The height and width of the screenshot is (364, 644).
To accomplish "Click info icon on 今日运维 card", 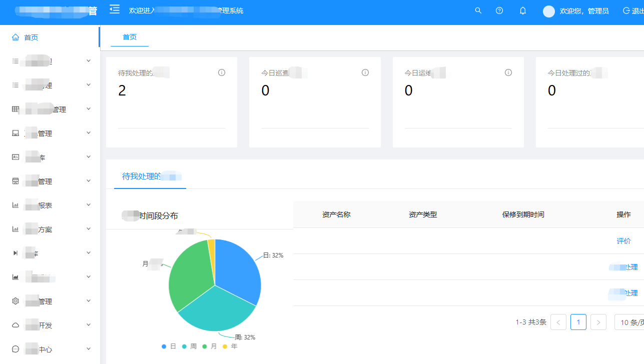I will tap(508, 72).
